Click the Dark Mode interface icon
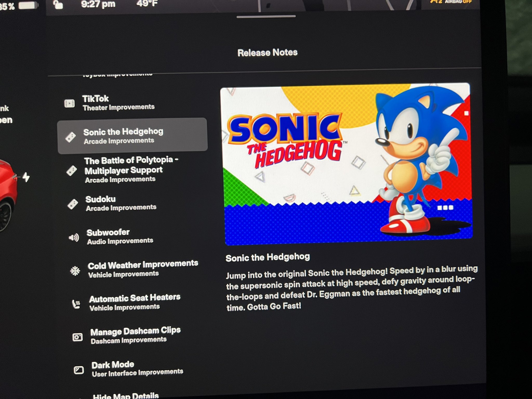This screenshot has width=532, height=399. coord(79,370)
